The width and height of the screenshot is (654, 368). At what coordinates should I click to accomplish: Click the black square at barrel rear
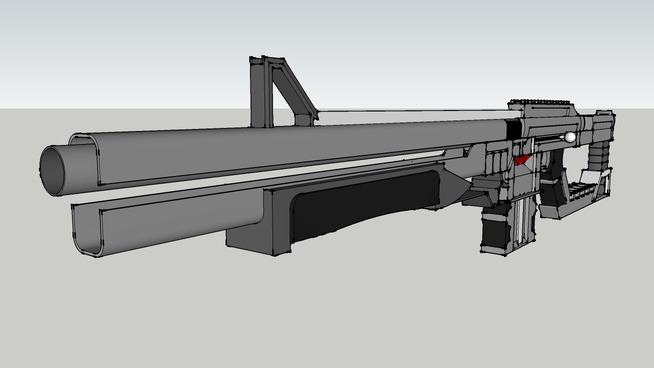point(513,129)
